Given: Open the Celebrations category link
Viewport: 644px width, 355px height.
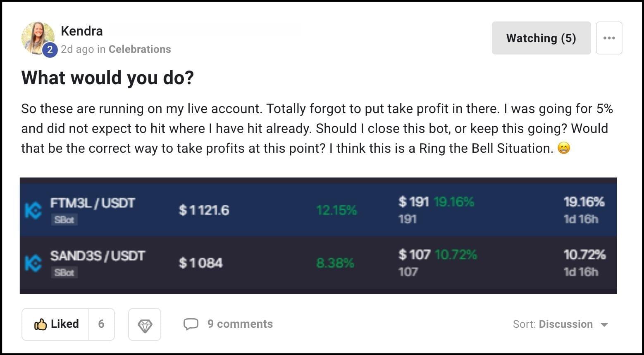Looking at the screenshot, I should point(140,49).
